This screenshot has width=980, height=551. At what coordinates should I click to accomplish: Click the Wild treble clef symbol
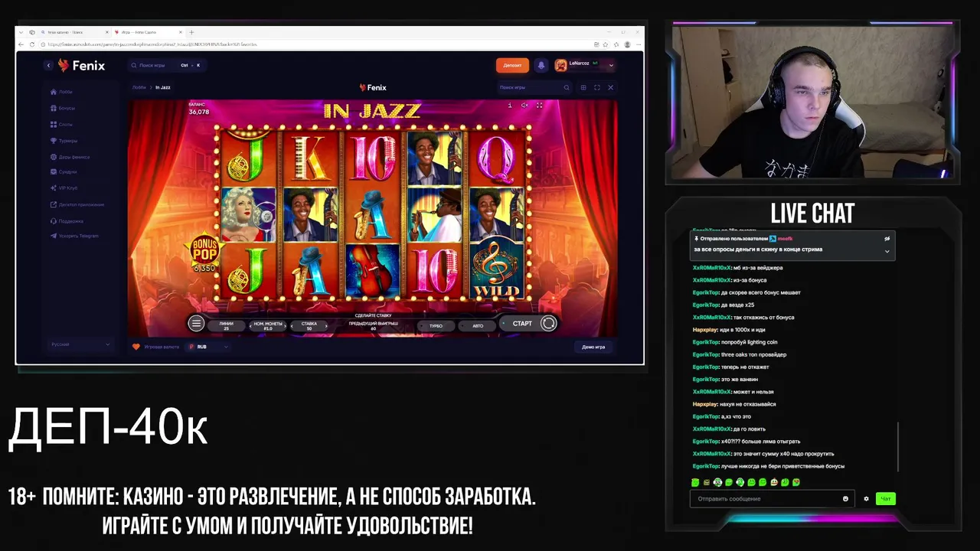(496, 270)
